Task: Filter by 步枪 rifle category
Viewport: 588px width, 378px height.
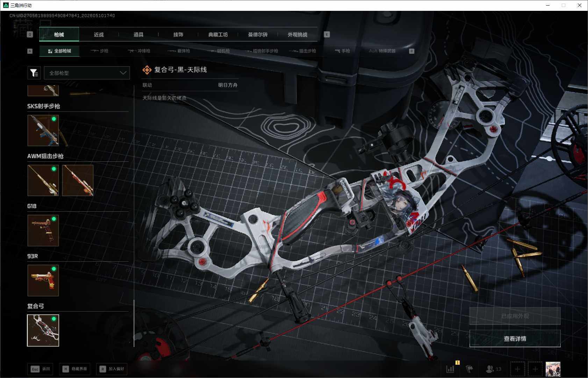Action: [x=100, y=51]
